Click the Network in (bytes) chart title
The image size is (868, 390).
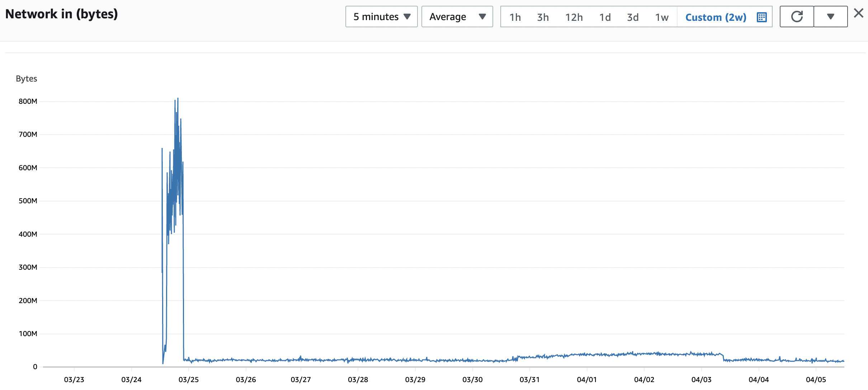click(61, 14)
